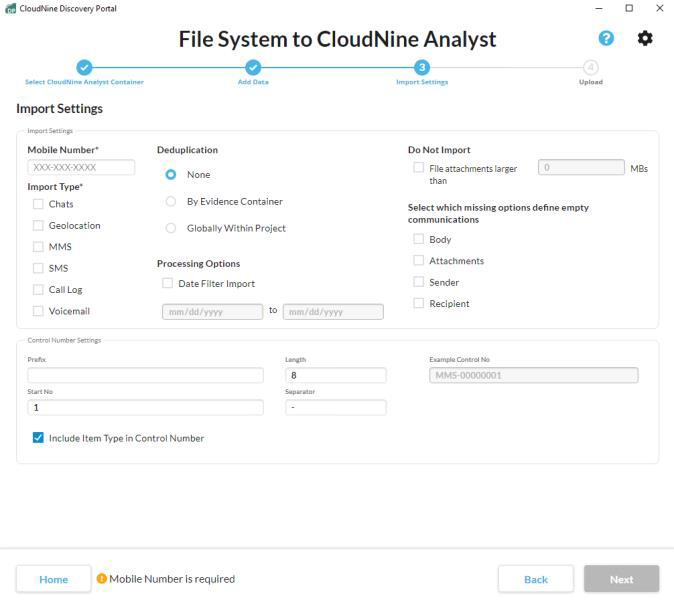Uncheck Include Item Type in Control Number
Viewport: 674px width, 608px height.
[x=38, y=438]
